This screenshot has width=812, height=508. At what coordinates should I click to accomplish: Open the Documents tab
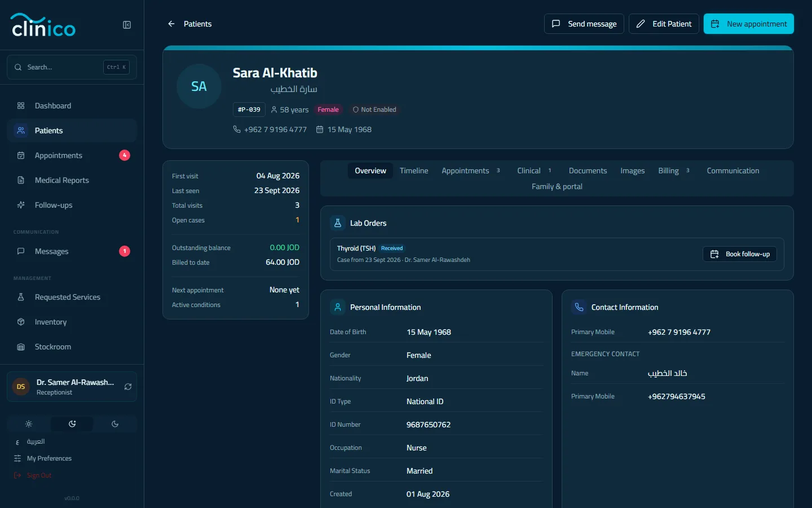tap(588, 170)
